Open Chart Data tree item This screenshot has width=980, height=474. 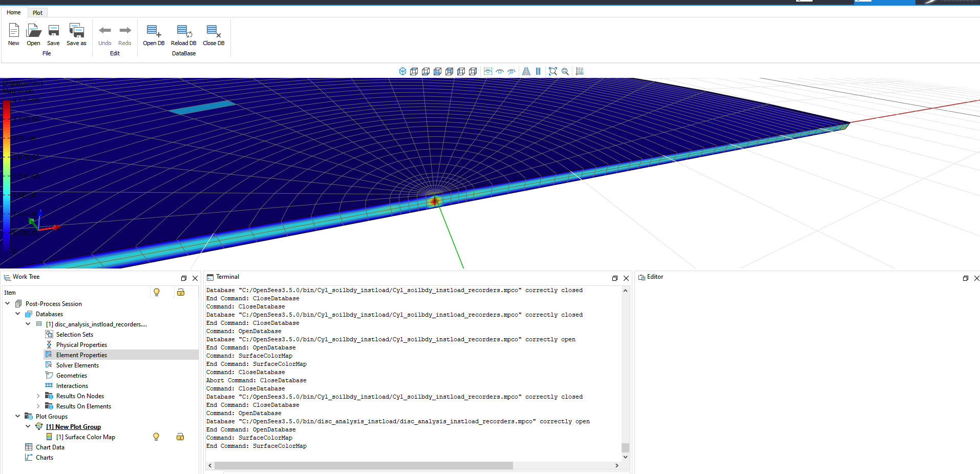tap(50, 447)
